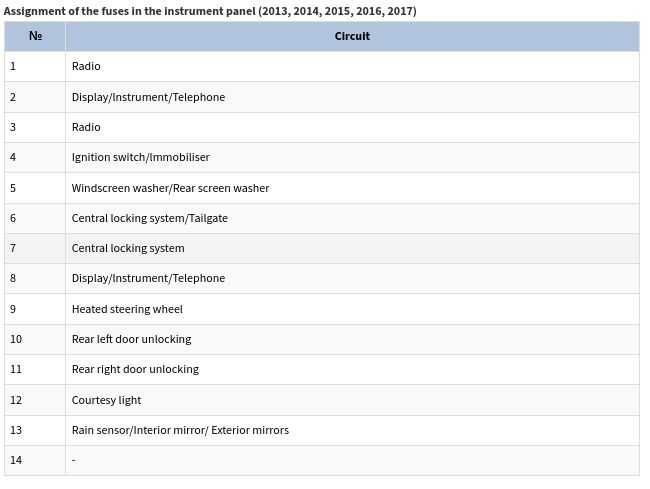This screenshot has height=489, width=650.
Task: Click Windscreen washer/Rear screen washer entry
Action: (170, 188)
